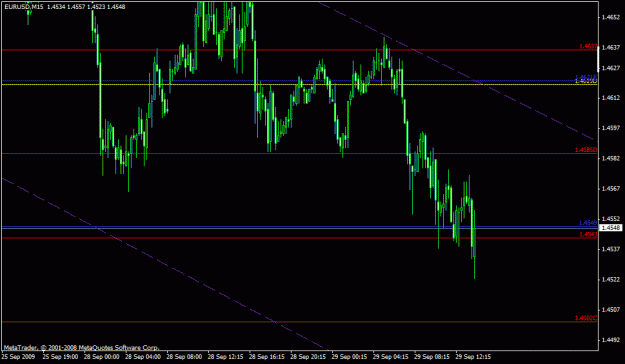Click the 28 Sep 00:00 time label
This screenshot has height=364, width=625.
(x=102, y=356)
